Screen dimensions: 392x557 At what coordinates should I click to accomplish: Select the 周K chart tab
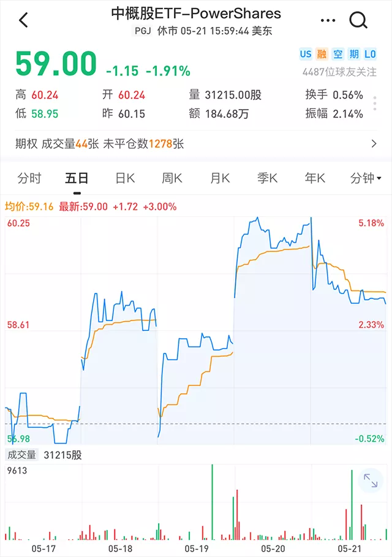172,178
